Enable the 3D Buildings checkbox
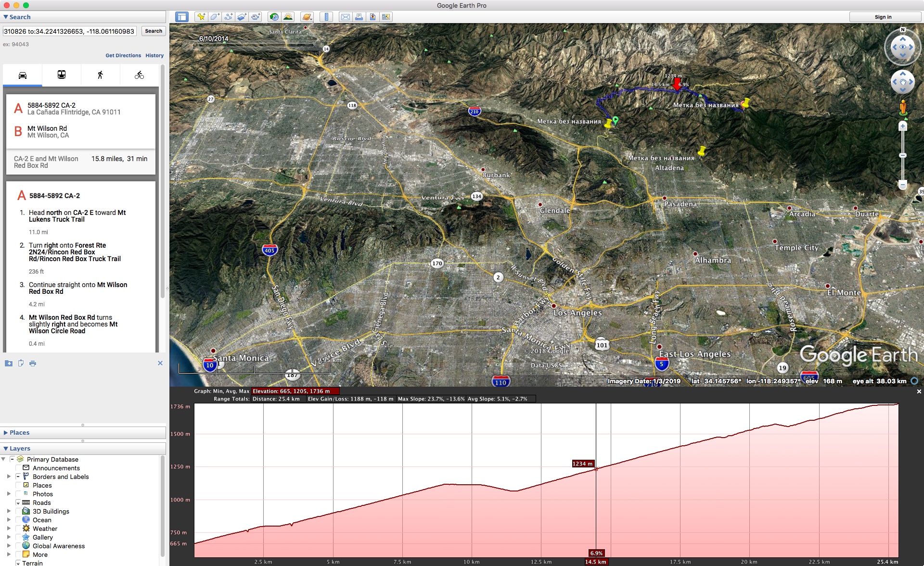The image size is (924, 566). tap(18, 511)
